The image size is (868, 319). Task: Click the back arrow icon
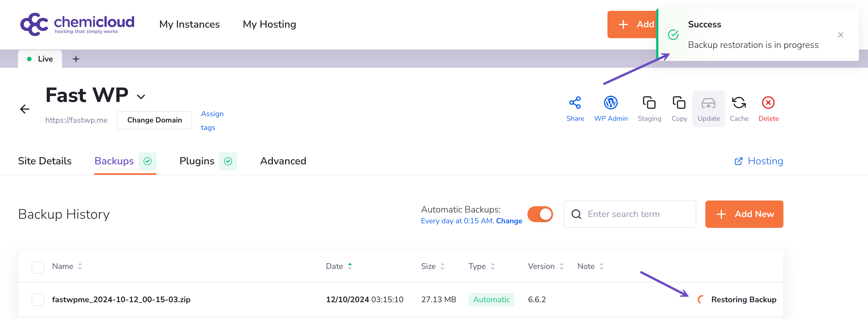point(24,109)
